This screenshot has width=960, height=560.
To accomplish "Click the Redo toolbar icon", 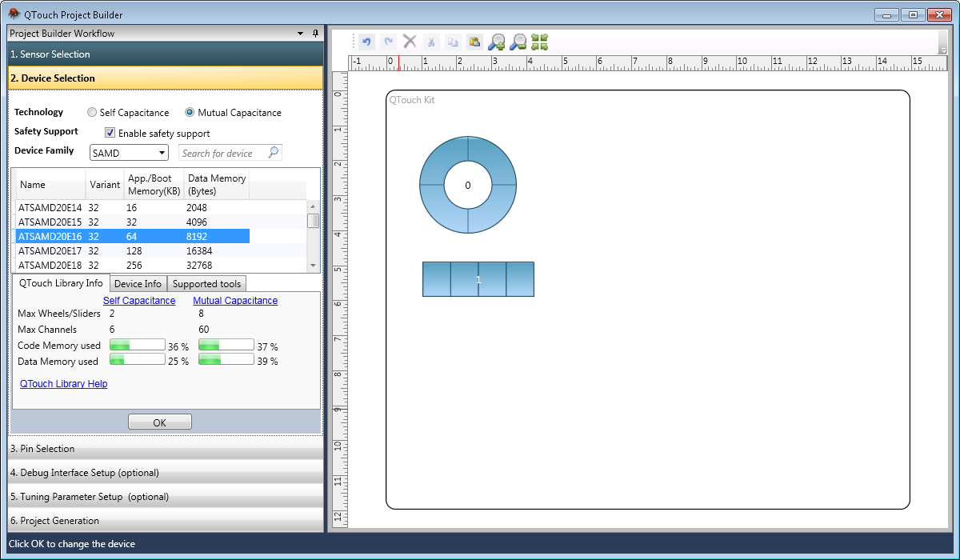I will click(389, 42).
